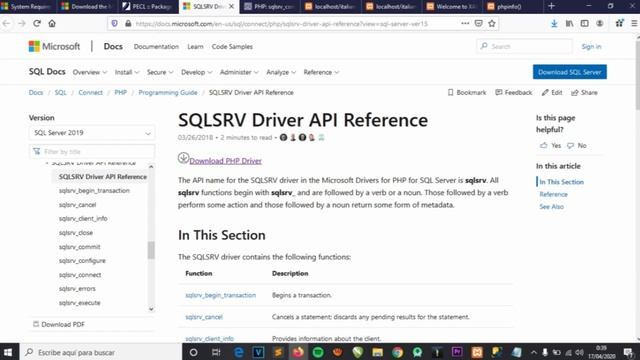
Task: Open Spotify from the taskbar
Action: [x=318, y=352]
